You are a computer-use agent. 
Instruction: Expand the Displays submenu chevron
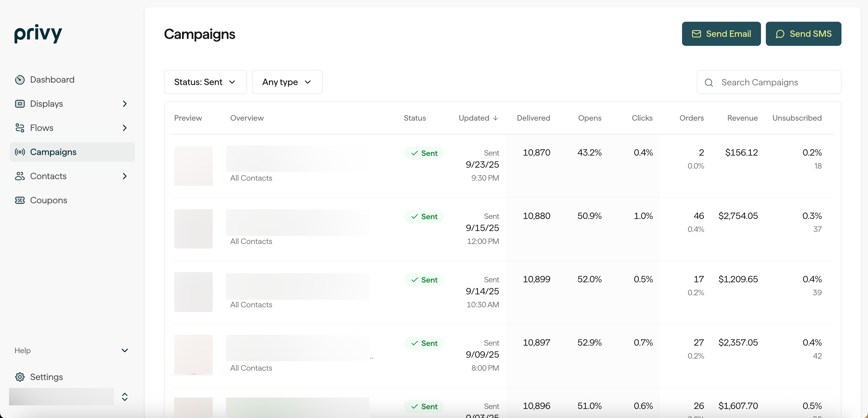[x=125, y=104]
